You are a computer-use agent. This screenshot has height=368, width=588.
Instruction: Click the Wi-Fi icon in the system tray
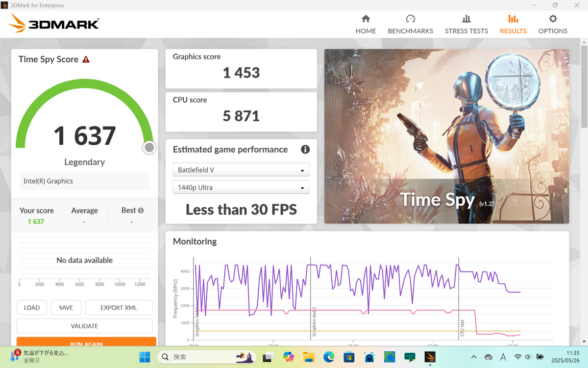coord(517,357)
